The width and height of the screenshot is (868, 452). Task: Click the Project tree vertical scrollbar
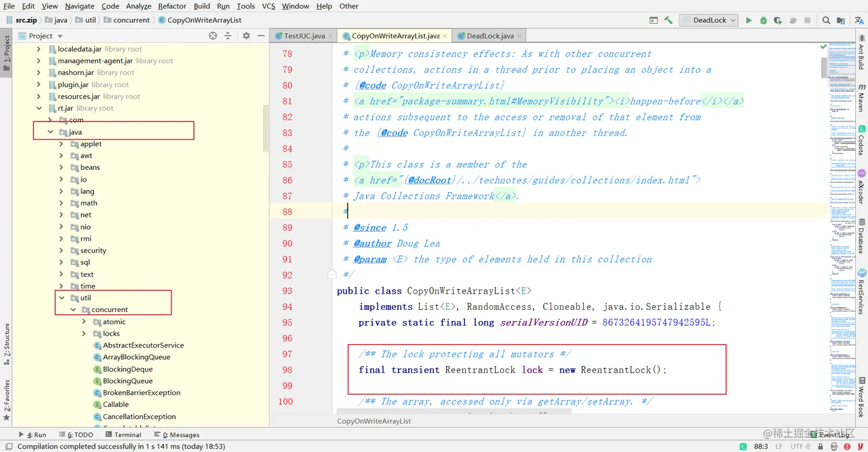click(x=266, y=129)
